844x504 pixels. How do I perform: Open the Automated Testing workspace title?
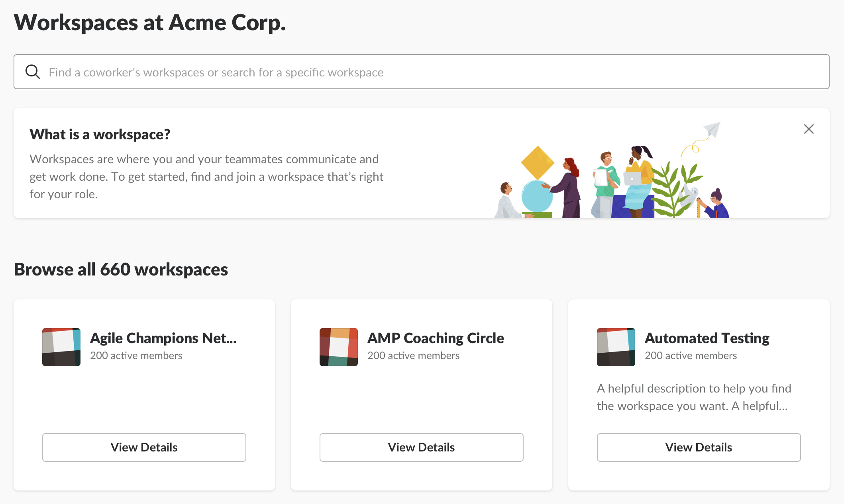(x=707, y=338)
